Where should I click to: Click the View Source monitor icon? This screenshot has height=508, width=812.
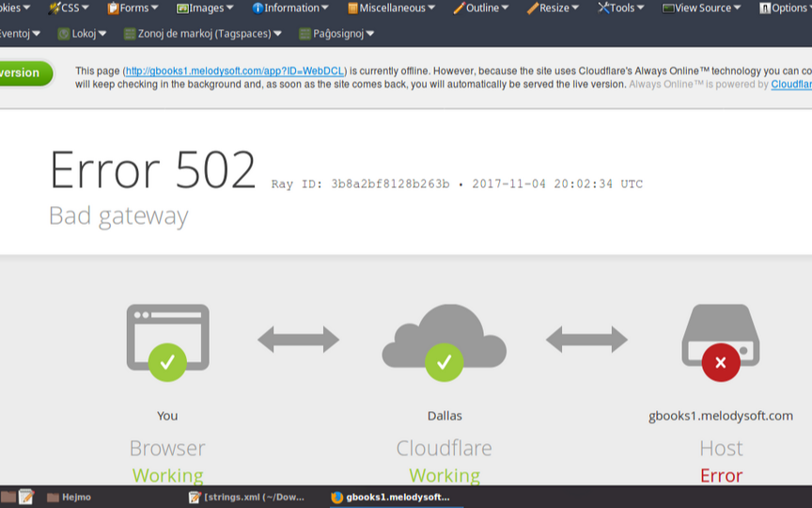(x=668, y=8)
